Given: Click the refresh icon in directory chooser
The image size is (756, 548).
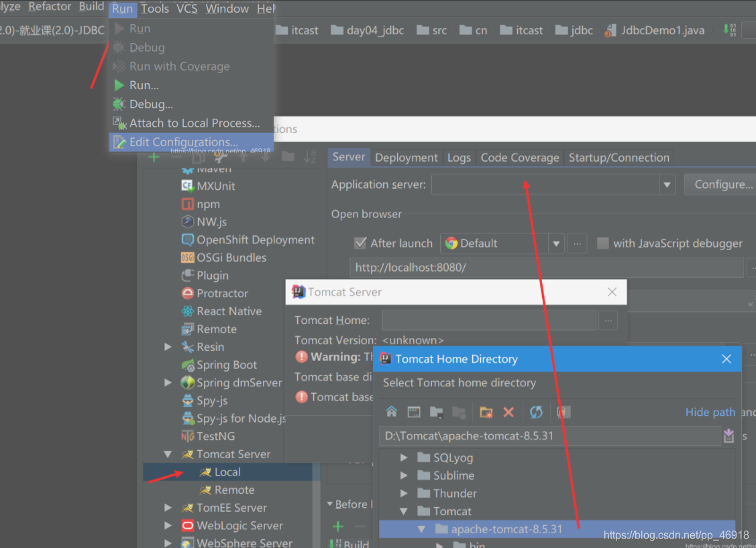Looking at the screenshot, I should point(536,412).
